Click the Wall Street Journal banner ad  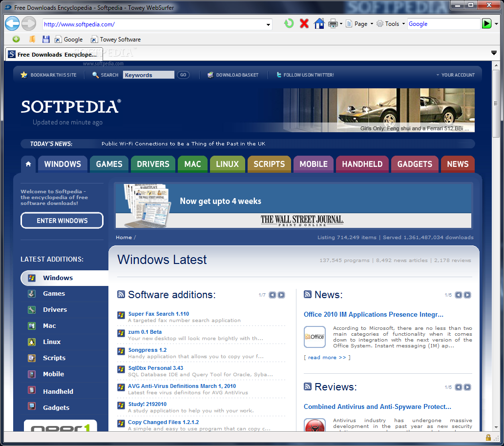(x=294, y=205)
